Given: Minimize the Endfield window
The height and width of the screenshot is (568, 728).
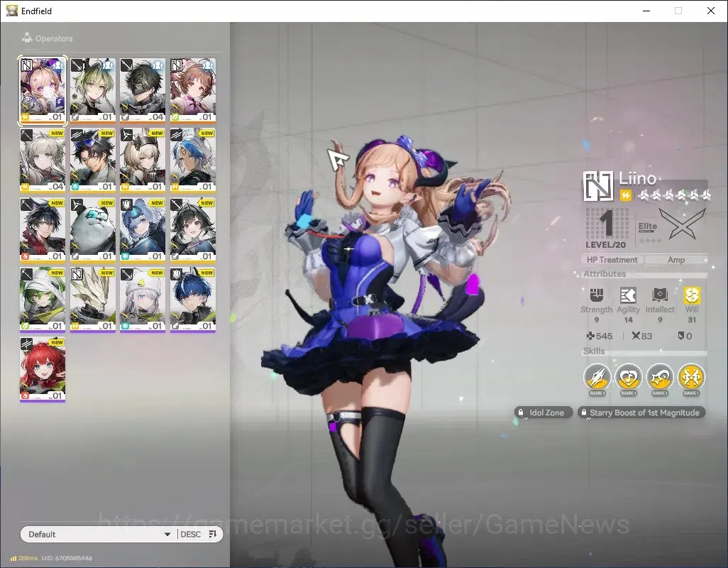Looking at the screenshot, I should click(646, 11).
